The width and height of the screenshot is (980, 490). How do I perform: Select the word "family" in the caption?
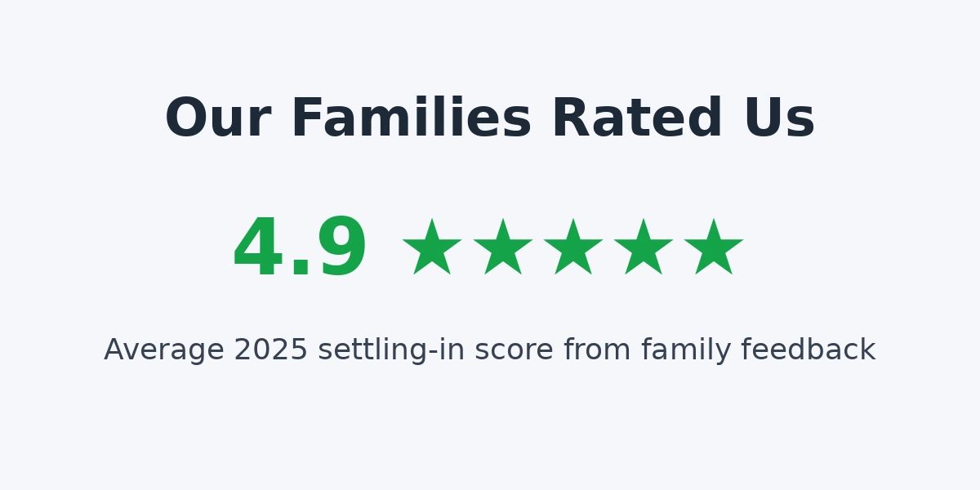click(686, 350)
